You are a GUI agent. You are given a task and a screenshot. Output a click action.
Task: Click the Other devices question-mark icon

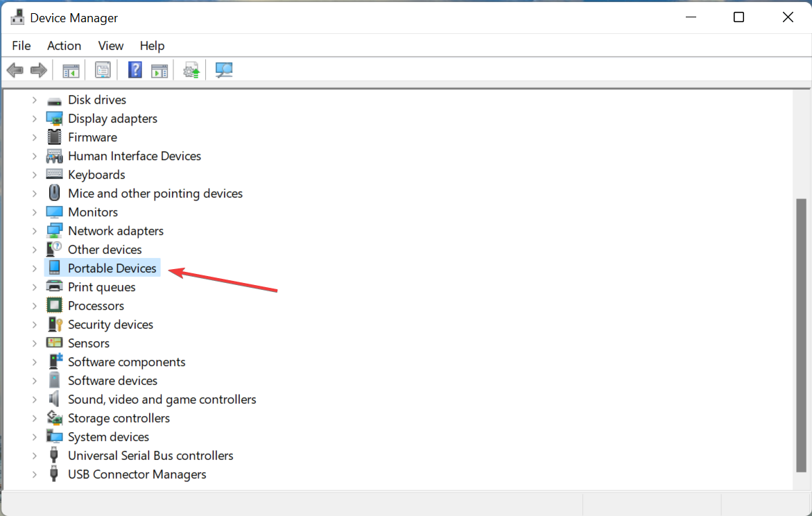pos(54,249)
